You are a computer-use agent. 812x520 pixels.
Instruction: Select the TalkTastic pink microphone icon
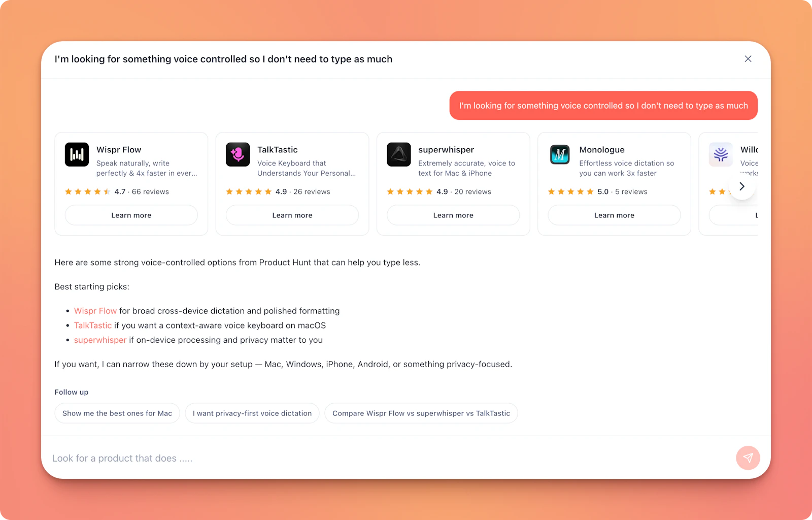click(238, 155)
